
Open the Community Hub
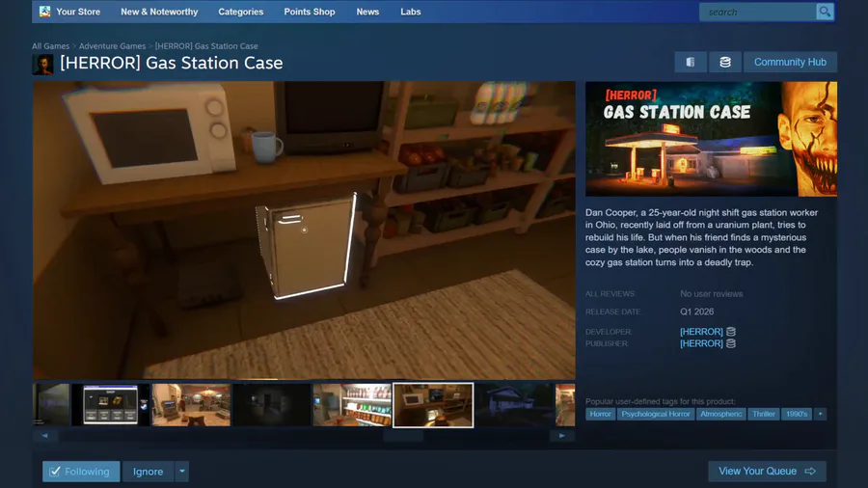click(790, 62)
